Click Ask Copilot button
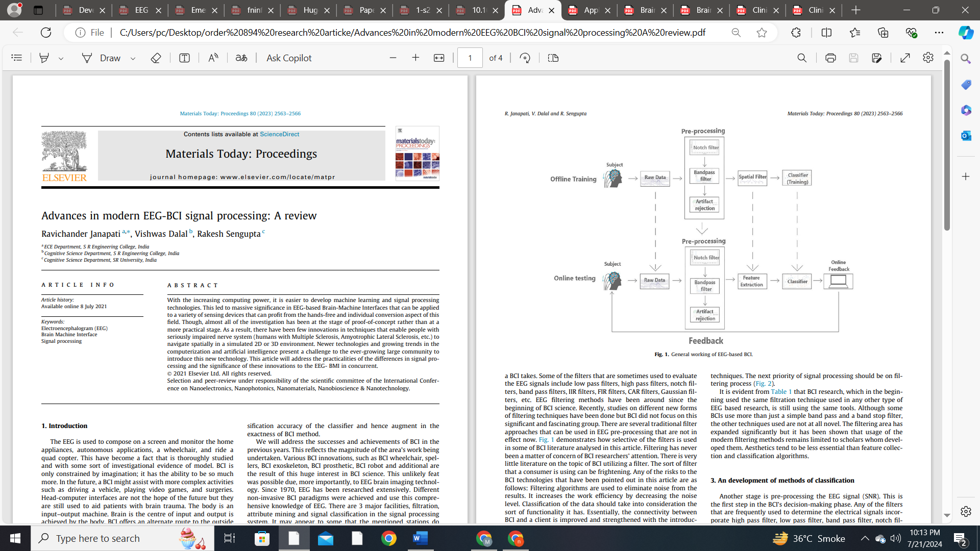Viewport: 980px width, 551px height. tap(289, 58)
